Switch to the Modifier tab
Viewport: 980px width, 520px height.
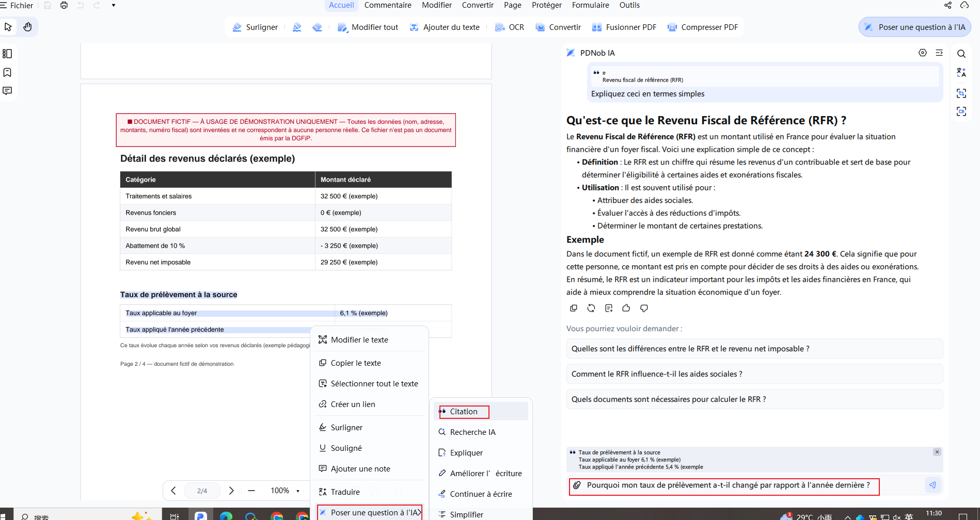437,5
